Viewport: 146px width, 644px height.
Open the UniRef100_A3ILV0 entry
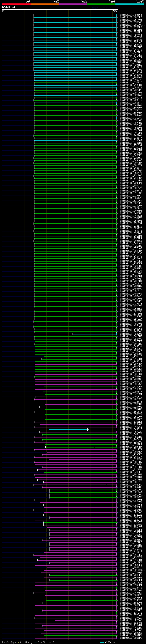pos(131,118)
